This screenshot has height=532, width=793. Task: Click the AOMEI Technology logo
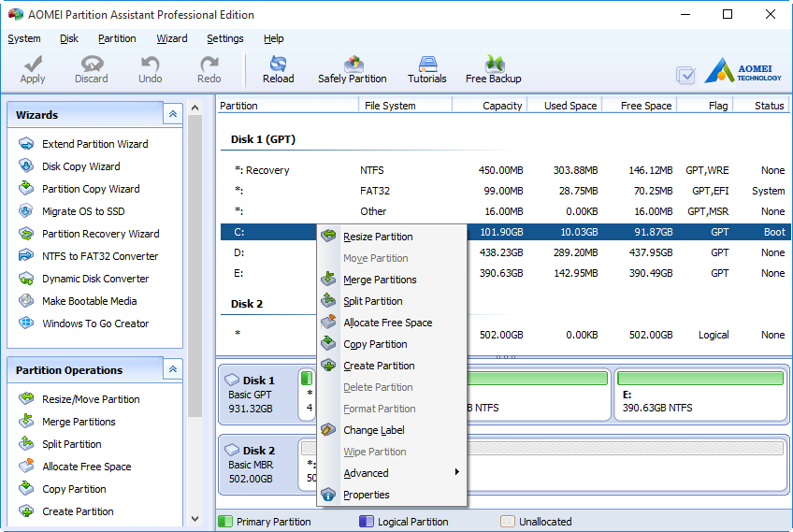[x=743, y=71]
